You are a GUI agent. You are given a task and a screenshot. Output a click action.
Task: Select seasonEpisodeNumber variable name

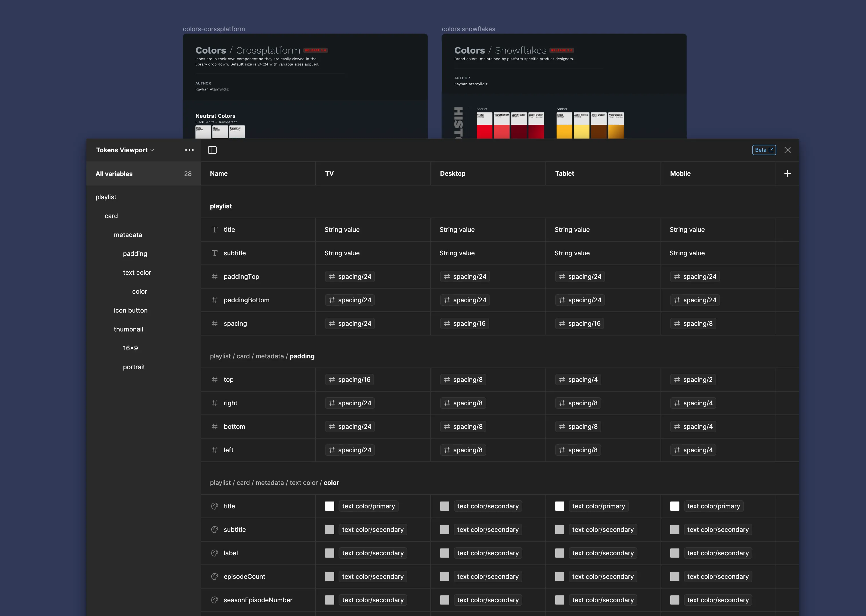(x=258, y=601)
